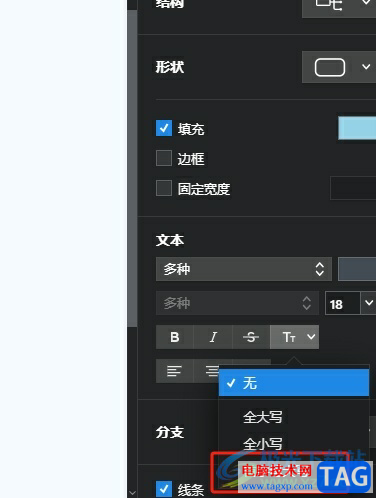Open the disabled font style dropdown

237,303
